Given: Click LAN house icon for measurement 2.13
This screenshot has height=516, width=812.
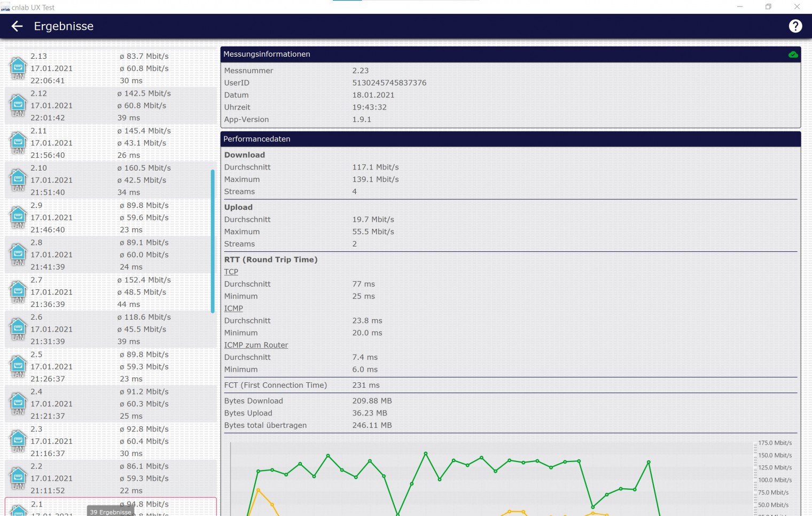Looking at the screenshot, I should click(18, 68).
